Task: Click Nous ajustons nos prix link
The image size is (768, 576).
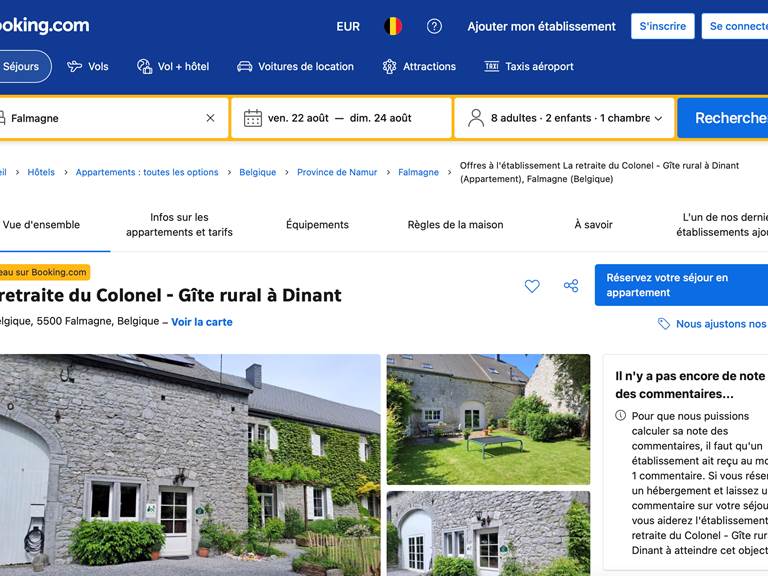Action: (x=720, y=324)
